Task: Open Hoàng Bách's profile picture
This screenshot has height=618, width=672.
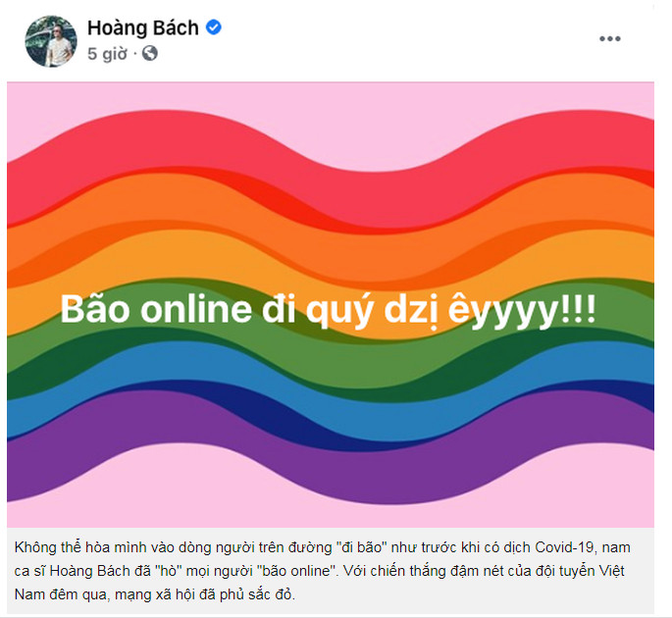Action: 51,41
